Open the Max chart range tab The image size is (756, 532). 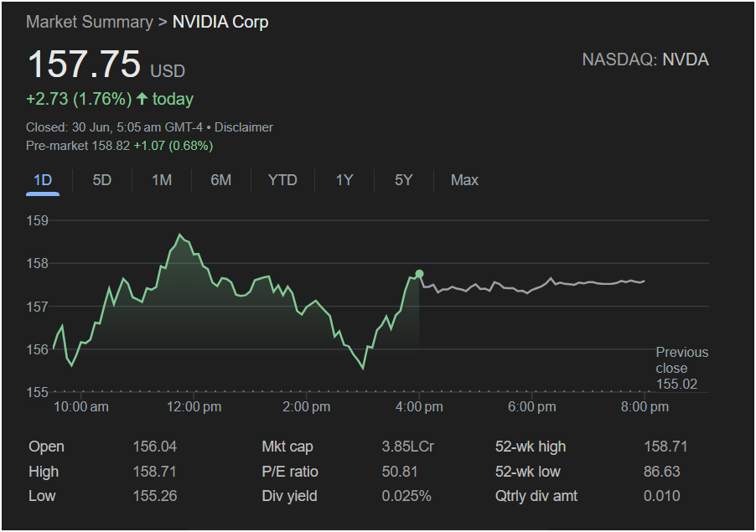pyautogui.click(x=464, y=180)
